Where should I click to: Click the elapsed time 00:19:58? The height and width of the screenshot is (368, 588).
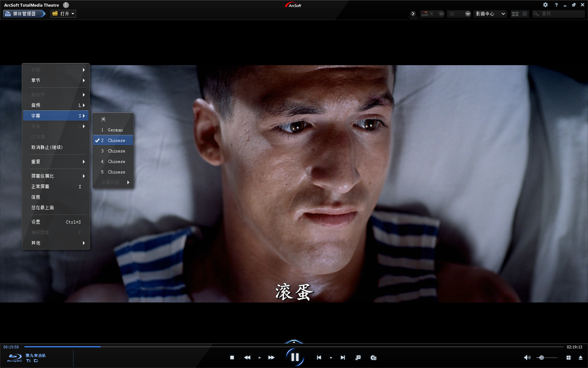click(x=11, y=347)
